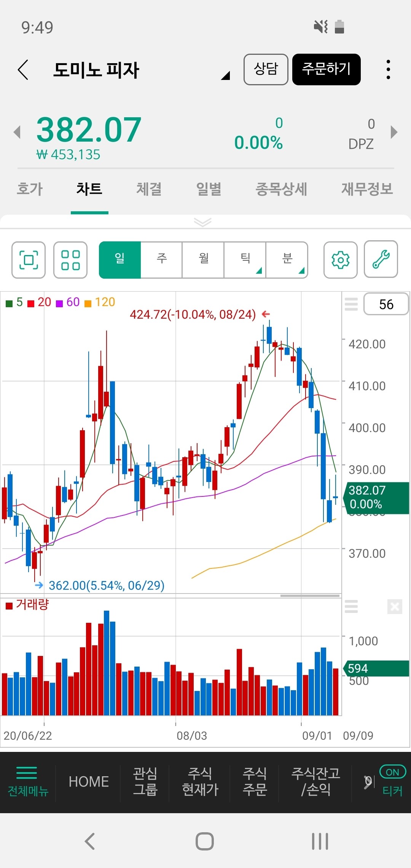Toggle the 티커 ON switch
Viewport: 411px width, 868px height.
click(x=392, y=772)
